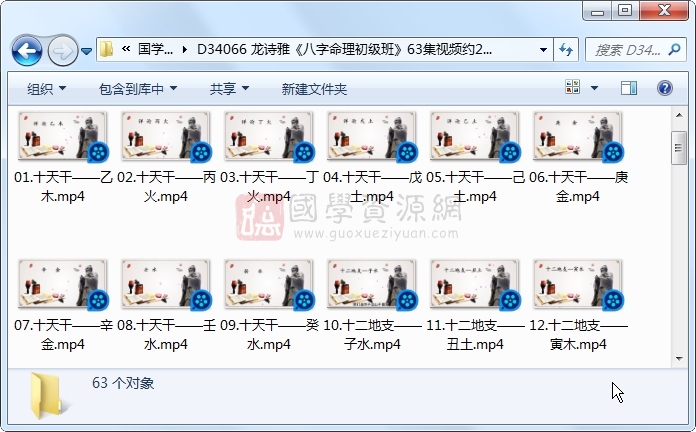Select thumbnail of 11.十二地支——丑土.mp4
This screenshot has width=696, height=432.
tap(475, 285)
